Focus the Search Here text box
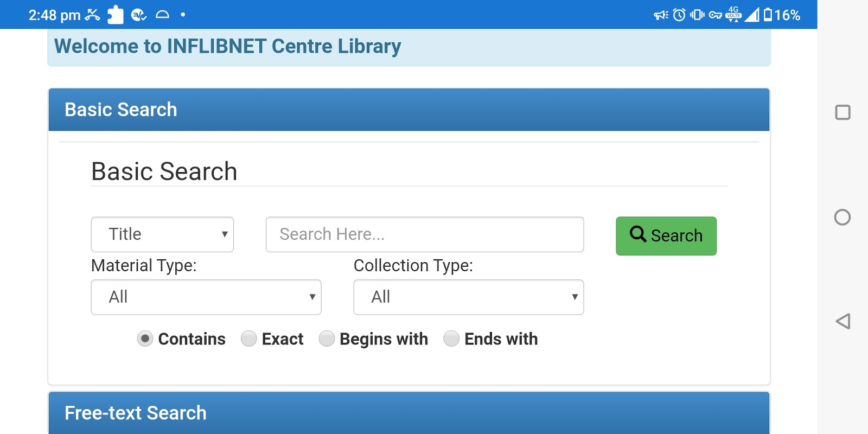868x434 pixels. pyautogui.click(x=425, y=234)
